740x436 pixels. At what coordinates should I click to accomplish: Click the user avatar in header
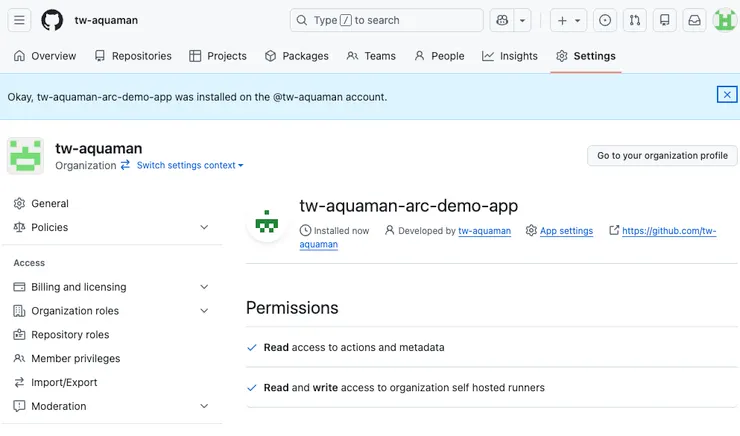[725, 20]
